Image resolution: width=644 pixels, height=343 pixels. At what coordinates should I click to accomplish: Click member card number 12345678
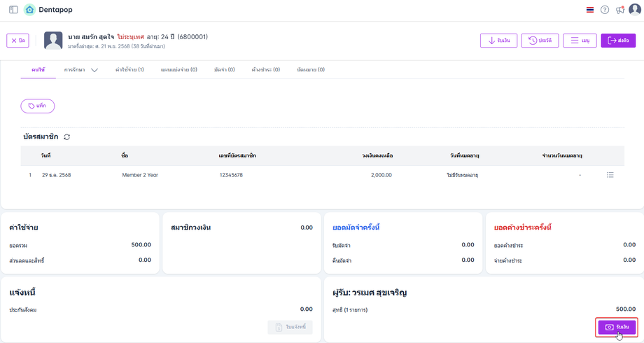point(231,175)
